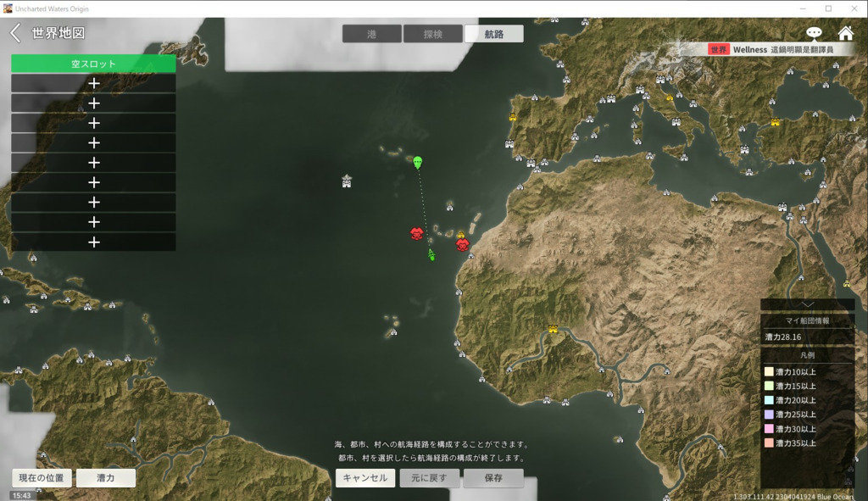868x501 pixels.
Task: Click the Madeira island port icon
Action: (x=449, y=207)
